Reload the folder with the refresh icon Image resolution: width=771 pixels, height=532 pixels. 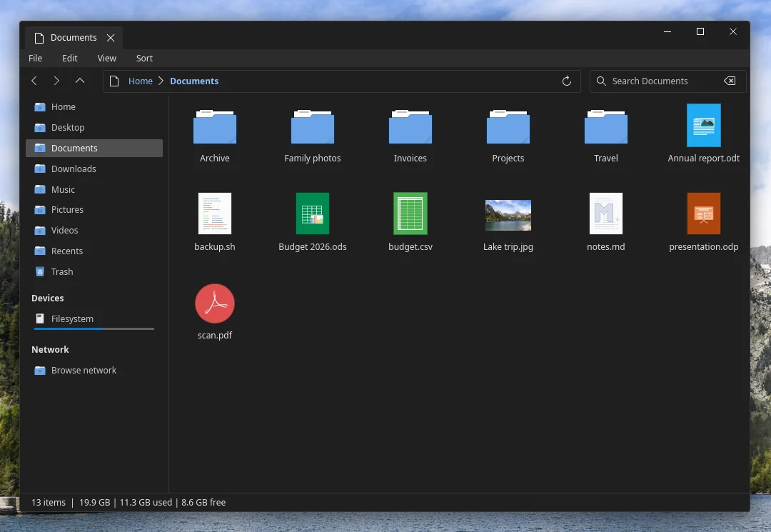coord(566,81)
